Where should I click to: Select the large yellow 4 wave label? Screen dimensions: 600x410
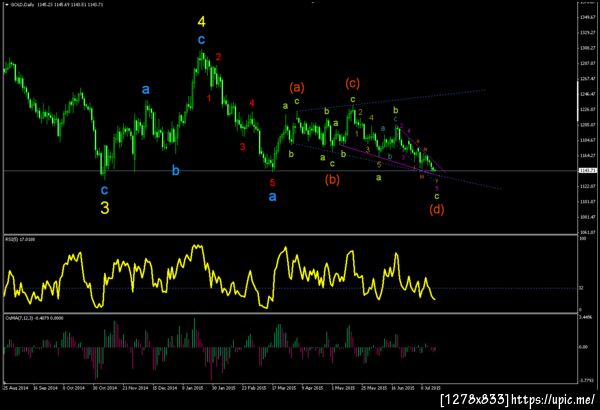pos(202,22)
